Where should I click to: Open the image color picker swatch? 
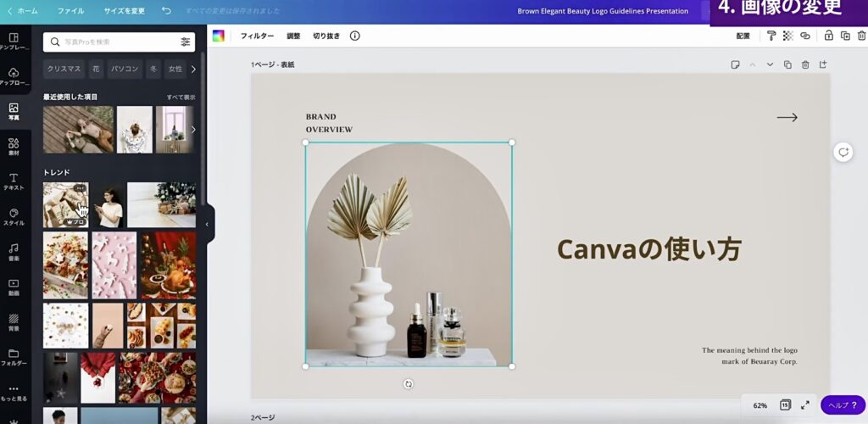coord(219,36)
